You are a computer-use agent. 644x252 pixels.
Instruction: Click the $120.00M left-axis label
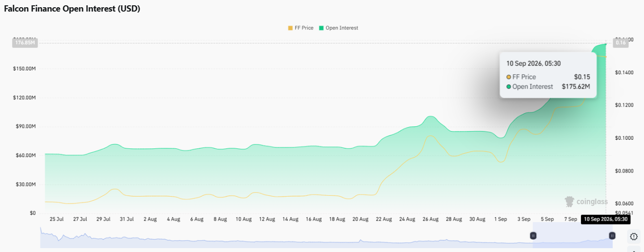(25, 98)
